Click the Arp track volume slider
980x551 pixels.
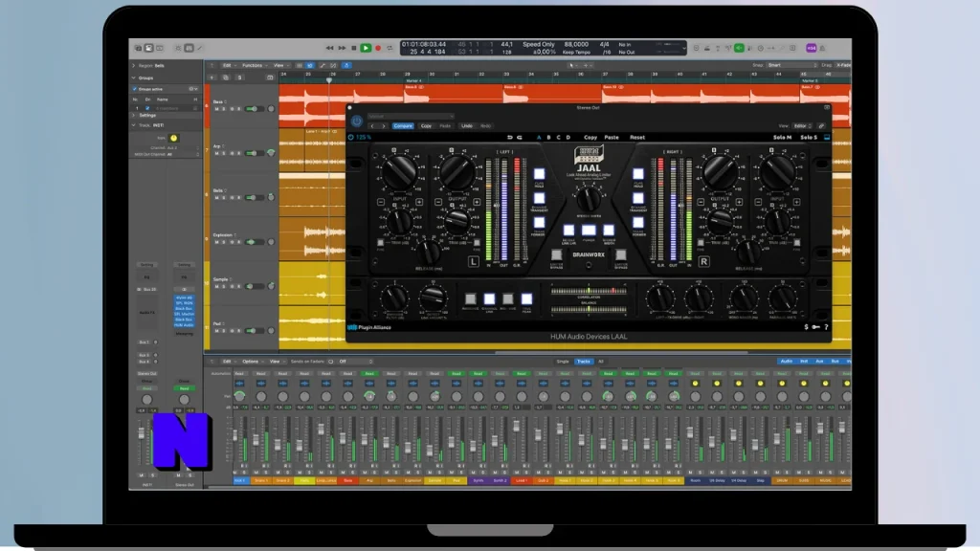coord(253,154)
